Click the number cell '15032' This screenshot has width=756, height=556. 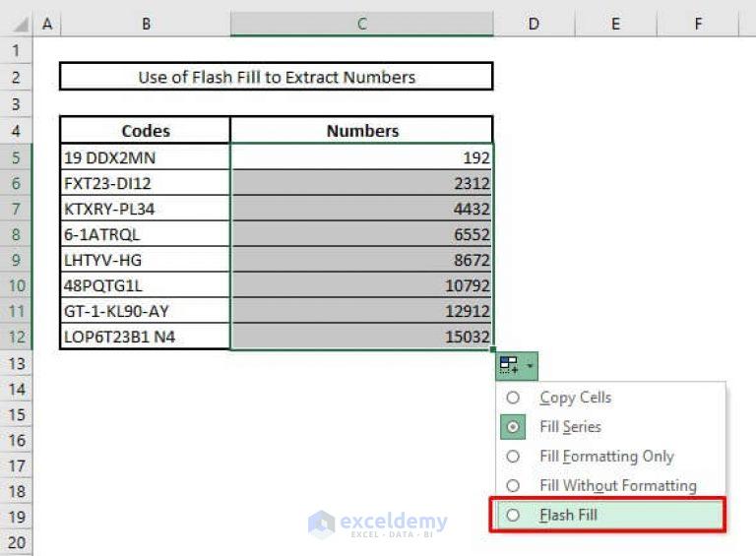coord(362,337)
